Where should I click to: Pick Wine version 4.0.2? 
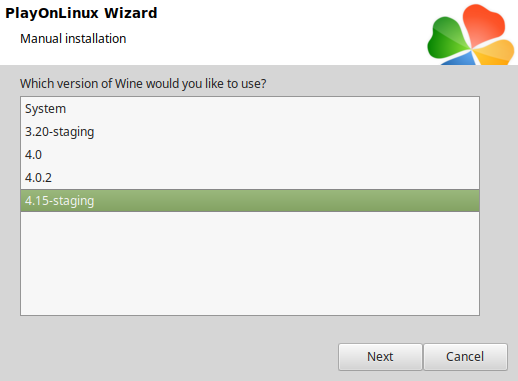pos(250,178)
